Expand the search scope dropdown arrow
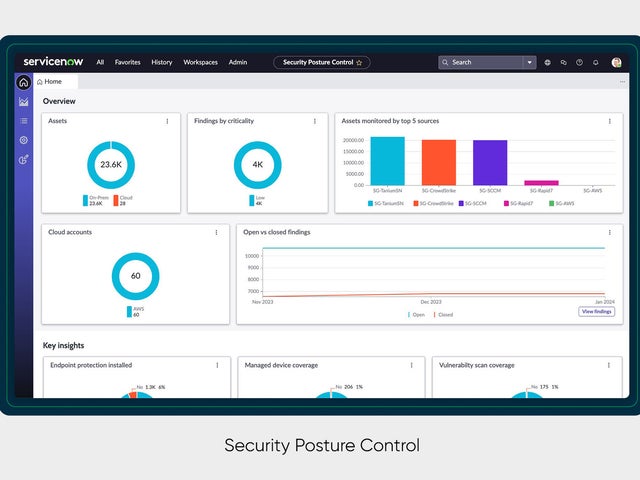This screenshot has width=640, height=480. click(x=529, y=62)
